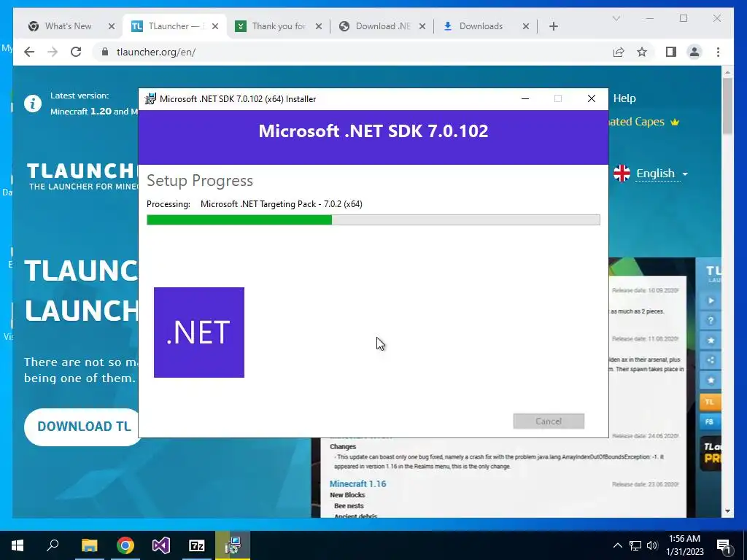Click the info icon beside Latest version
The image size is (747, 560).
click(33, 104)
